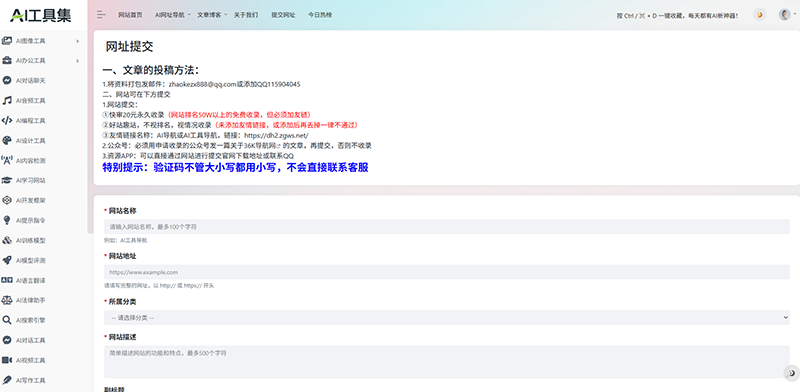This screenshot has height=392, width=800.
Task: Open AI搜索引擎 sidebar label
Action: point(31,321)
